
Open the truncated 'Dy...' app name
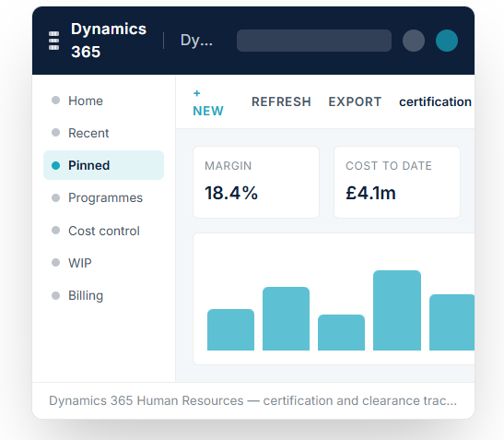click(196, 41)
